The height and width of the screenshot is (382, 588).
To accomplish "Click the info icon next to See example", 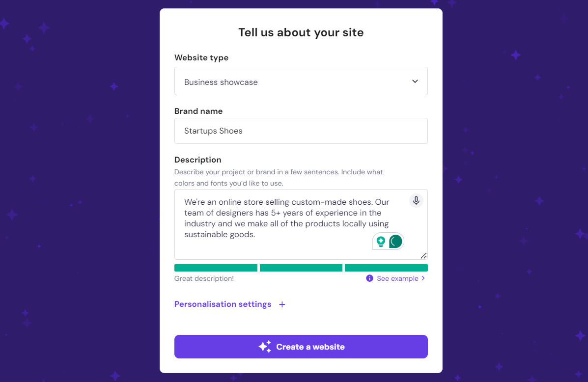I will pyautogui.click(x=369, y=278).
